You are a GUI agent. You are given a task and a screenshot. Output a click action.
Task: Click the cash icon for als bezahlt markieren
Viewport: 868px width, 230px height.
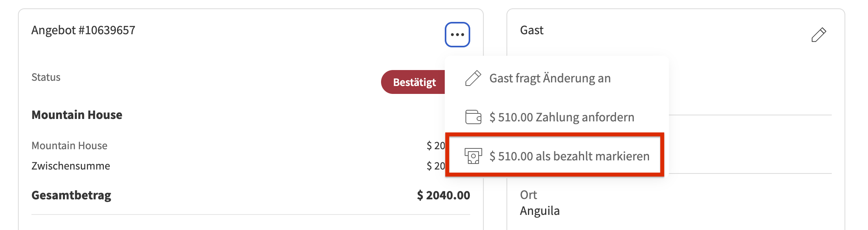coord(473,156)
